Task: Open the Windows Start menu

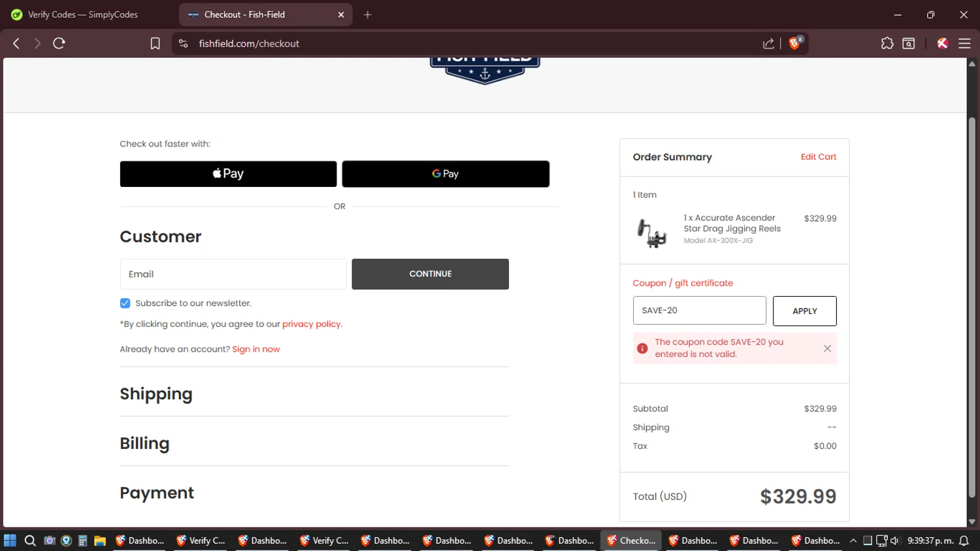Action: (10, 541)
